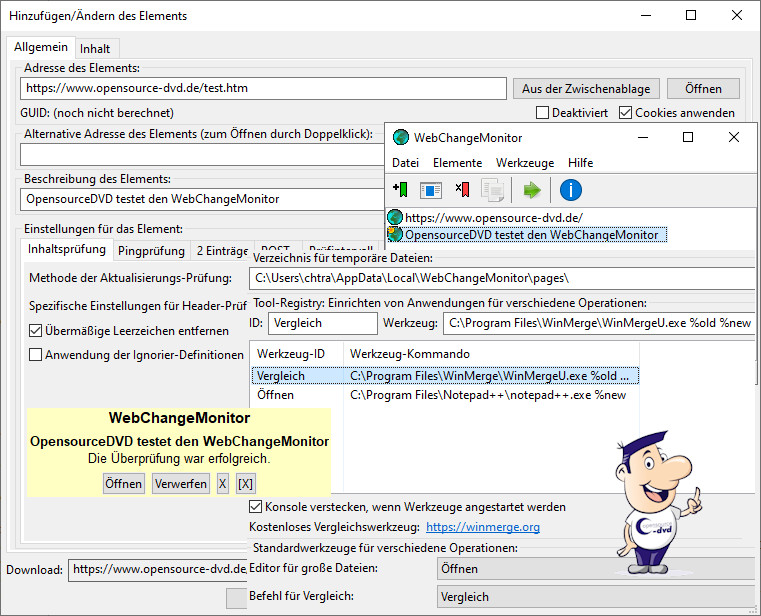Open the Werkzeuge menu
The width and height of the screenshot is (761, 616).
(x=525, y=163)
